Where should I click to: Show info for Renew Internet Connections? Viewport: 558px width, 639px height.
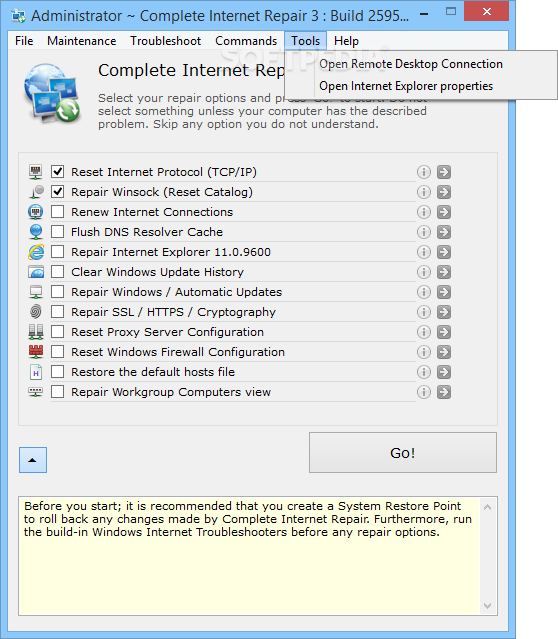pos(423,212)
